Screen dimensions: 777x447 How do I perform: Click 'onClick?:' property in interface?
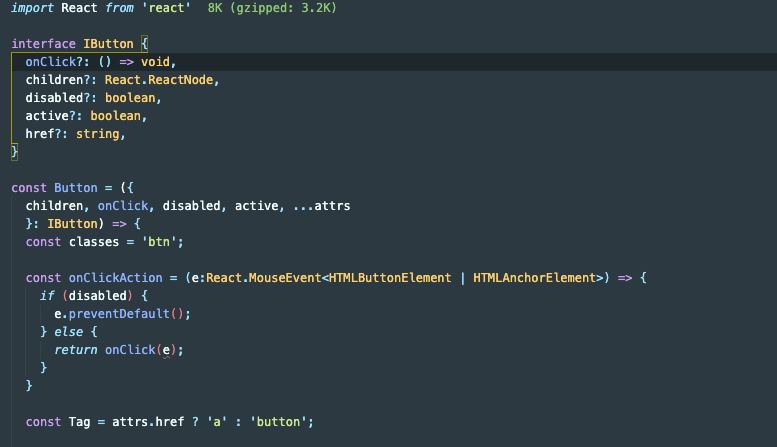point(57,62)
